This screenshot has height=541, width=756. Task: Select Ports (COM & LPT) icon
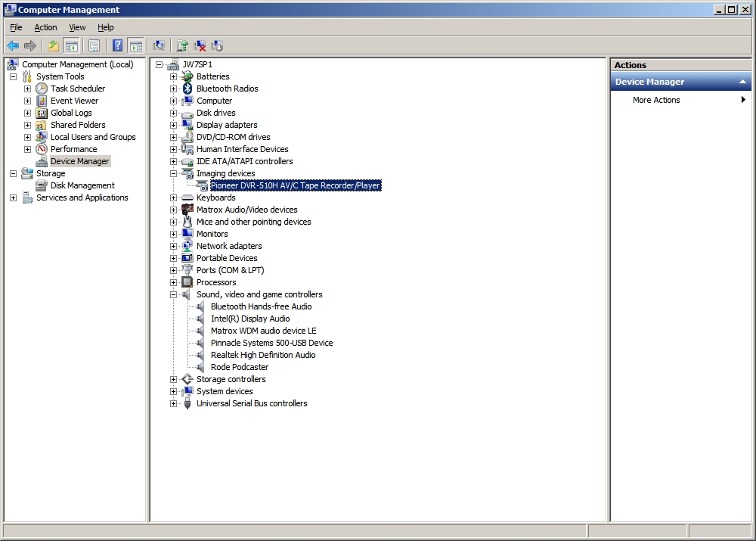coord(187,270)
